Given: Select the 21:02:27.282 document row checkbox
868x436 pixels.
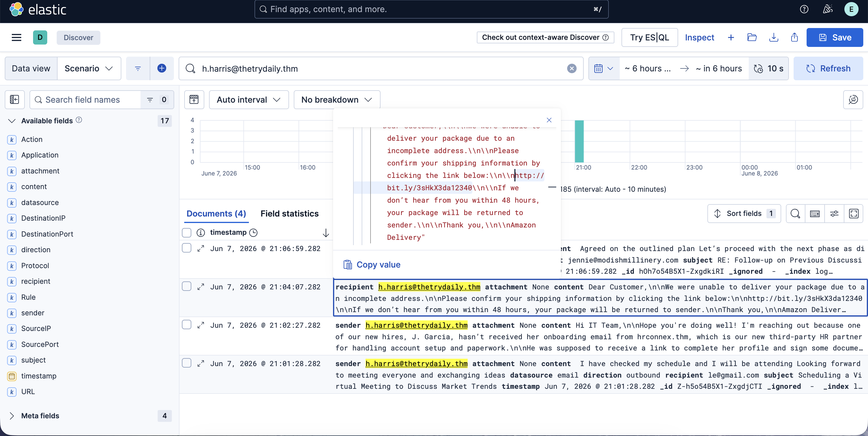Looking at the screenshot, I should tap(187, 325).
